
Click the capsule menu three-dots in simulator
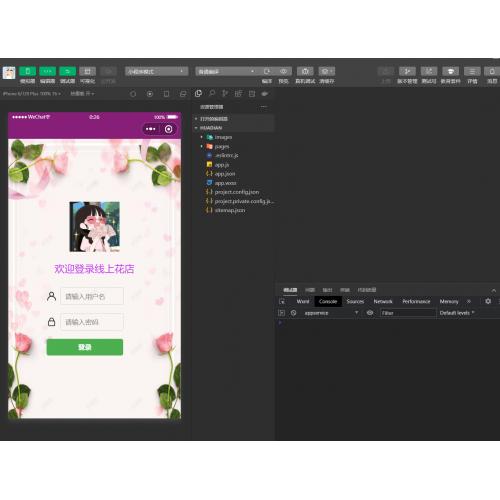coord(151,129)
